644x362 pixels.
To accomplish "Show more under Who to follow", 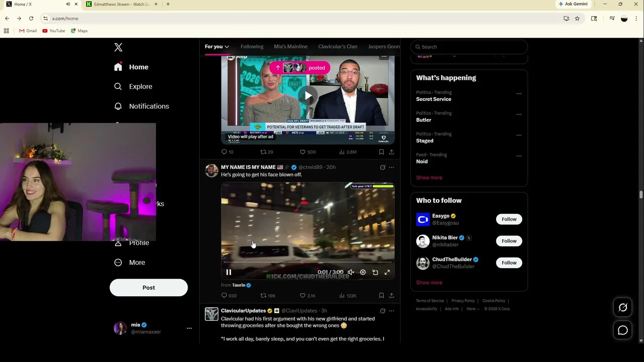I will tap(429, 283).
